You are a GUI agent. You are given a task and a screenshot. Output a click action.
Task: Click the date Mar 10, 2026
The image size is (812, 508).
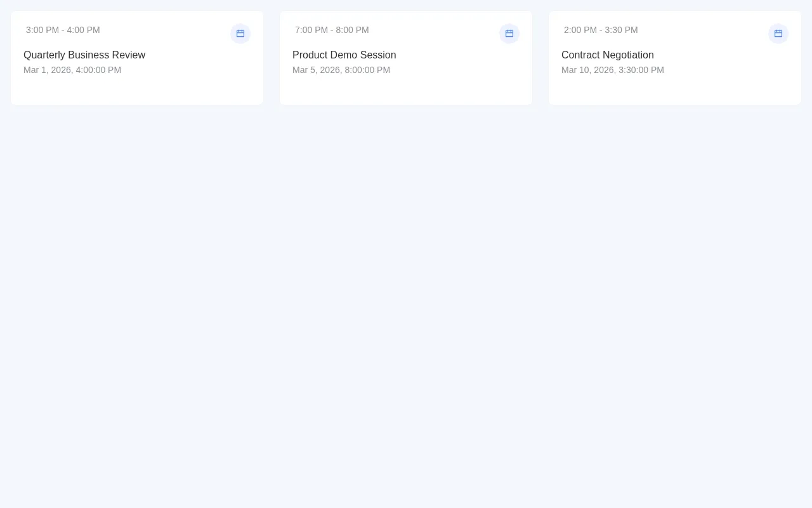pyautogui.click(x=613, y=70)
